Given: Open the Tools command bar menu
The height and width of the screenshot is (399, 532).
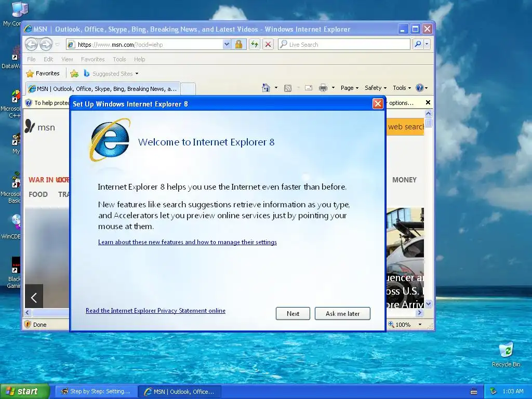Looking at the screenshot, I should (x=402, y=88).
